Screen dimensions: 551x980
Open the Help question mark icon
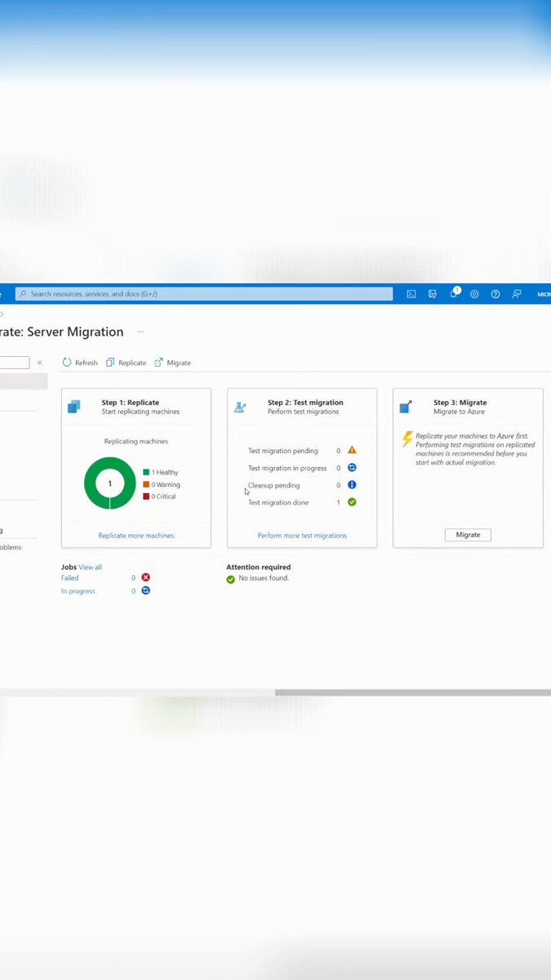[x=495, y=294]
